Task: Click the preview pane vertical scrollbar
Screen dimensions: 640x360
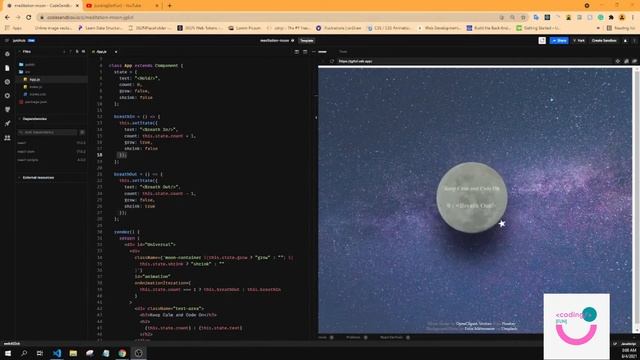Action: click(x=636, y=200)
